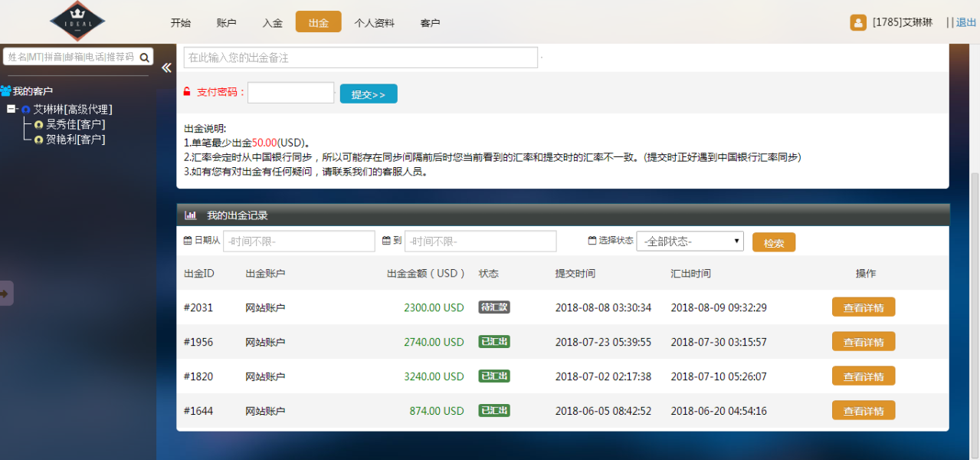
Task: Switch to the 个人资料 tab
Action: [374, 23]
